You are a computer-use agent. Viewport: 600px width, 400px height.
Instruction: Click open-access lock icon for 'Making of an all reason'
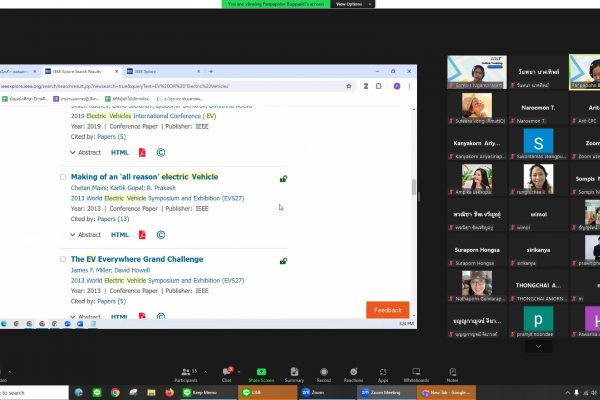(283, 178)
